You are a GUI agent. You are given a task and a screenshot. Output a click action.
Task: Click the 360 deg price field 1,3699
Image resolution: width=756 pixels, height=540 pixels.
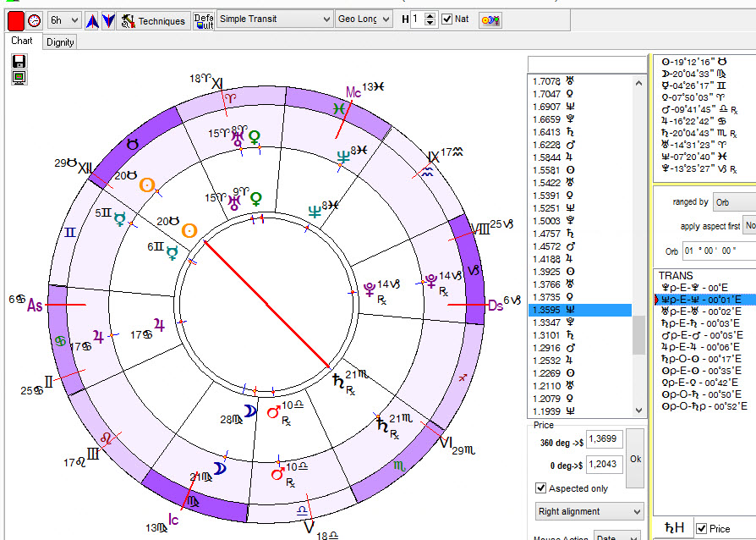pyautogui.click(x=604, y=439)
